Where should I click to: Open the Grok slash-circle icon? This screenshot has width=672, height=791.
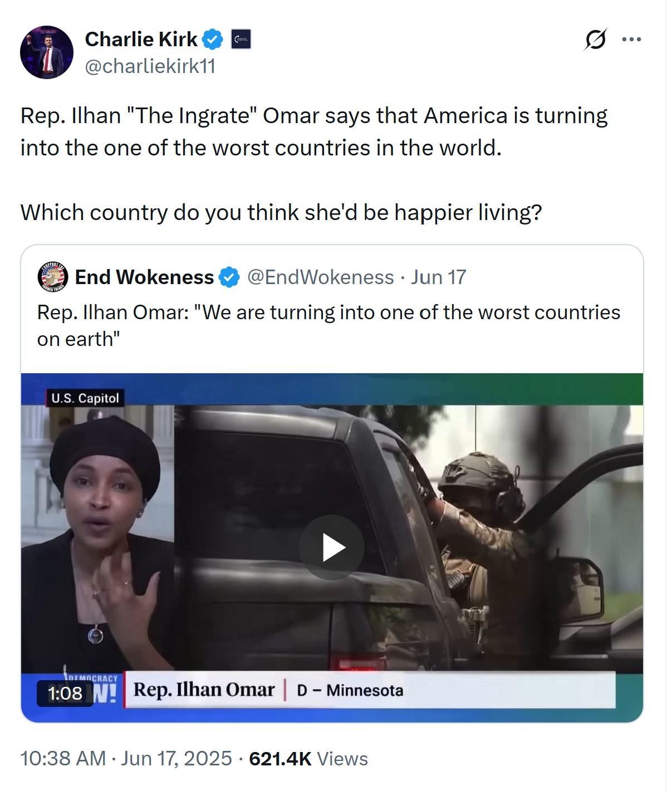point(595,40)
